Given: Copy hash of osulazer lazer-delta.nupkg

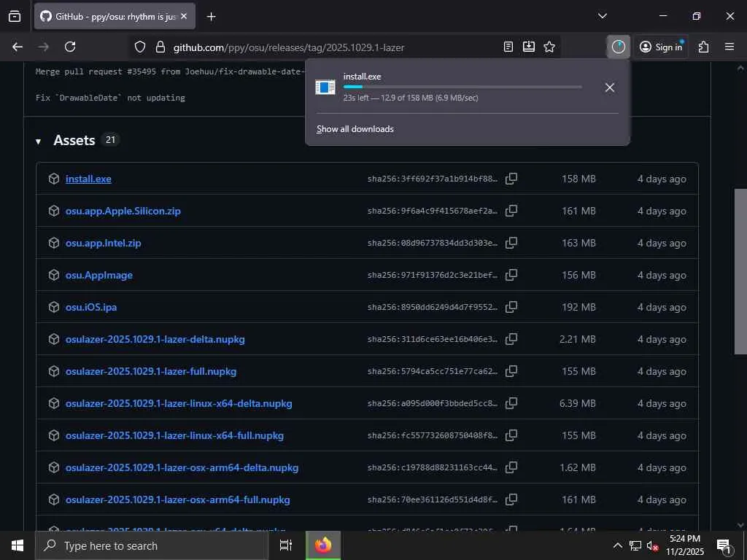Looking at the screenshot, I should (511, 339).
